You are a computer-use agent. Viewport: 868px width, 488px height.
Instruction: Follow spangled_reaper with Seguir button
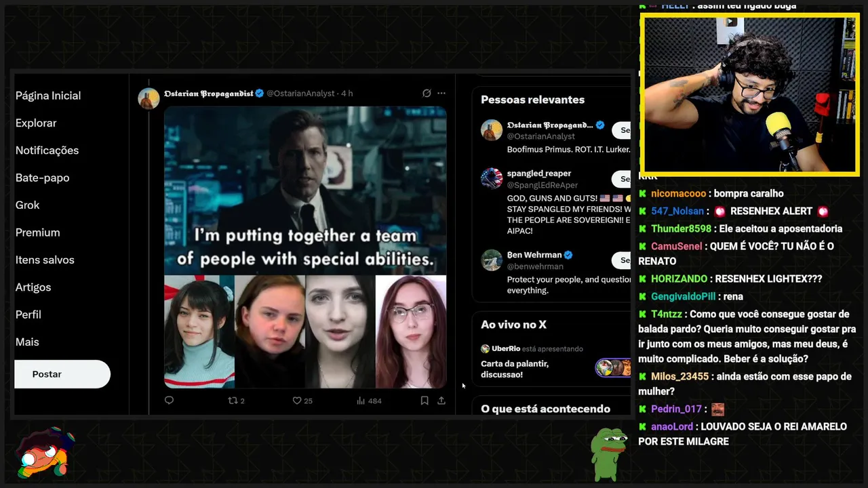pyautogui.click(x=622, y=179)
